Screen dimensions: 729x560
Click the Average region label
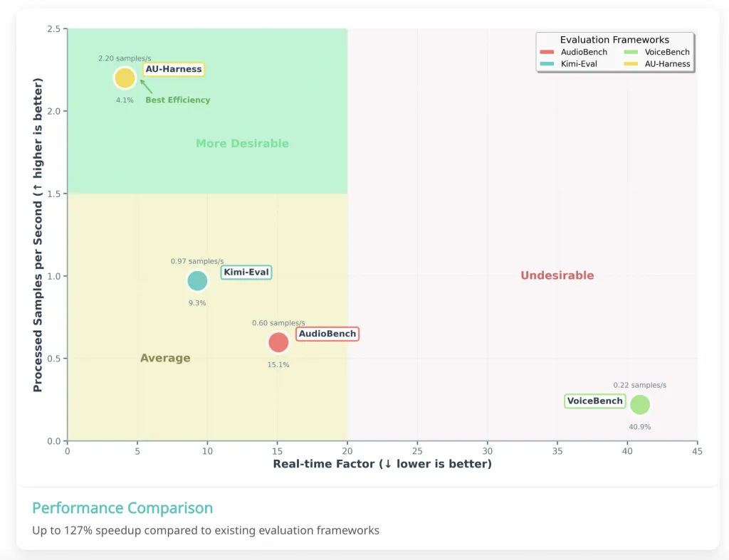[165, 358]
